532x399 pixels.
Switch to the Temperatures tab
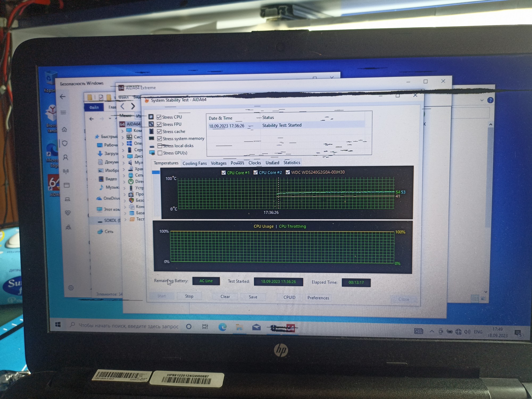(x=166, y=163)
